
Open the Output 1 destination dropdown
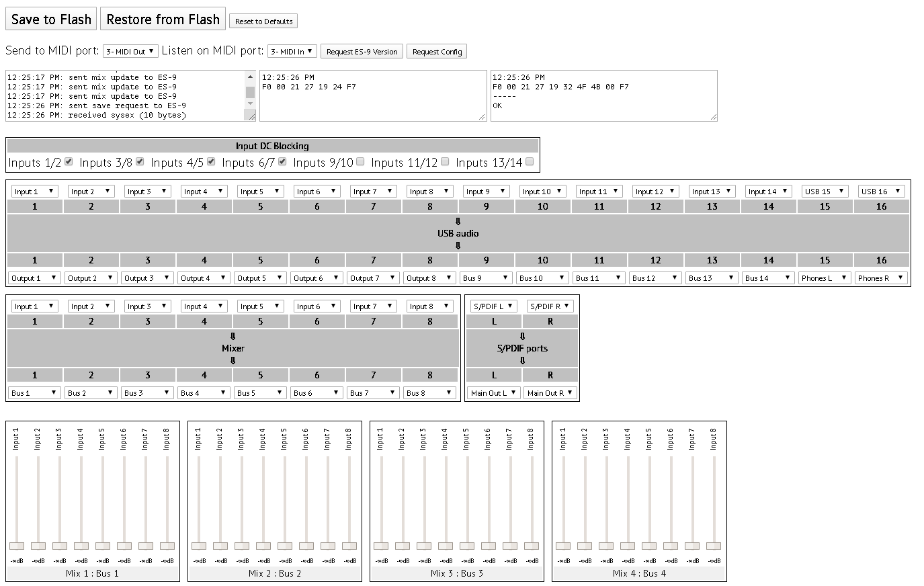34,278
